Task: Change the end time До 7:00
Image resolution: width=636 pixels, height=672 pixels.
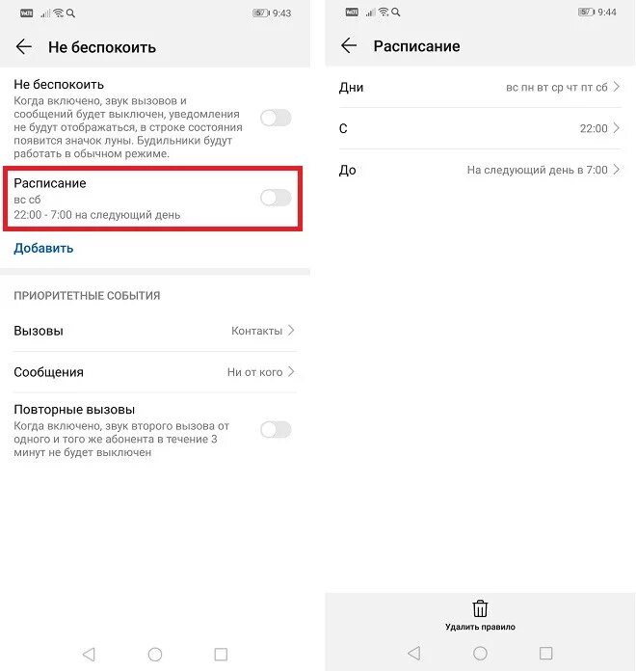Action: click(x=480, y=170)
